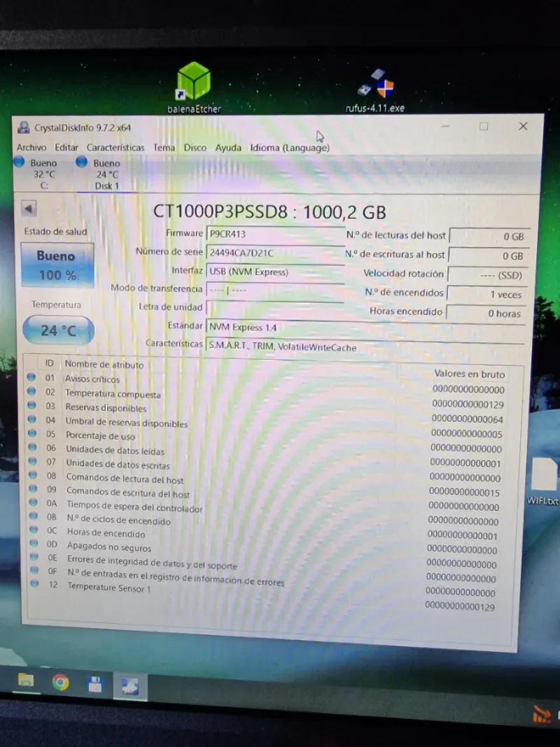The height and width of the screenshot is (747, 560).
Task: Click the Firmware field P9CR413
Action: [275, 234]
